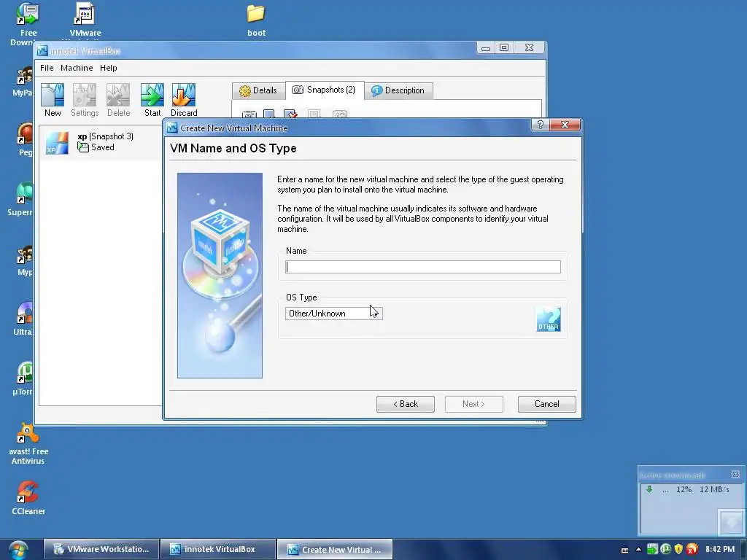
Task: Open the Help menu in VirtualBox
Action: (109, 68)
